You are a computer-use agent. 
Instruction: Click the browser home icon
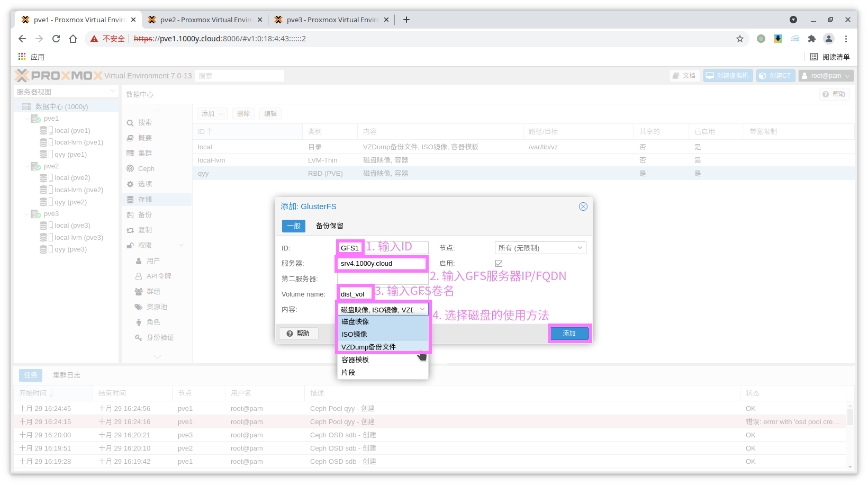pos(73,39)
